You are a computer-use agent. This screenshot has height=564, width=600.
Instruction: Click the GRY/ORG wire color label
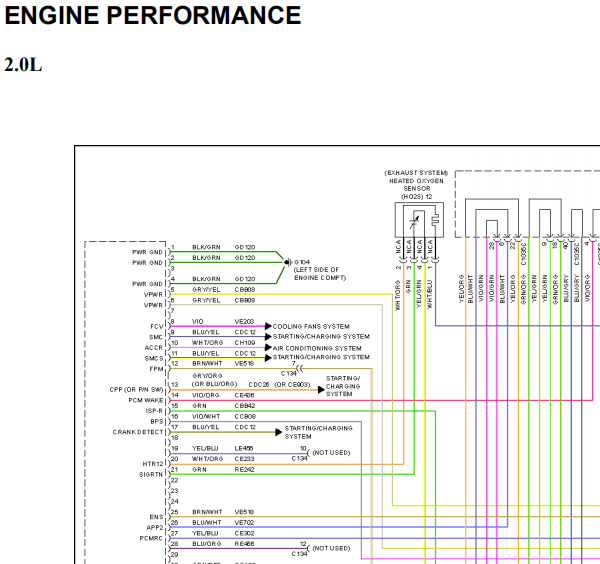(x=207, y=376)
